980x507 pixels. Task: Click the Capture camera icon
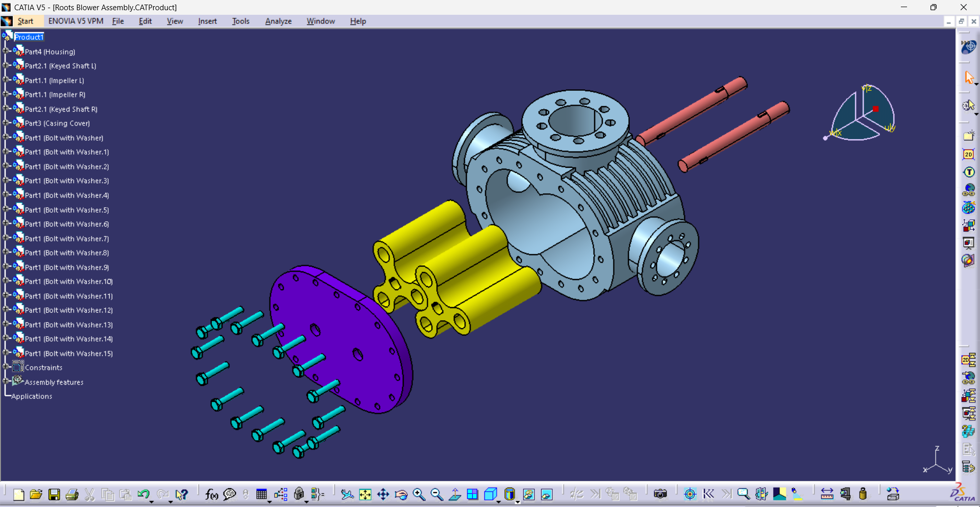660,494
